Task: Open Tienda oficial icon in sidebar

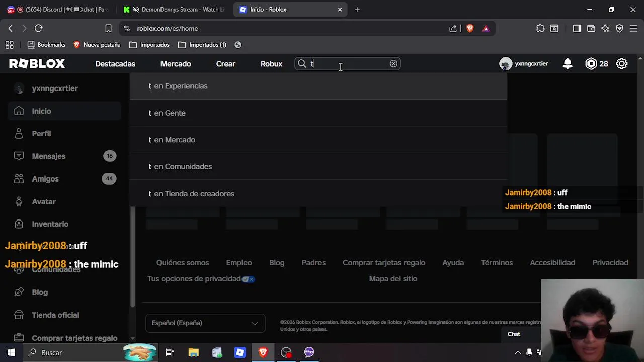Action: pyautogui.click(x=19, y=315)
